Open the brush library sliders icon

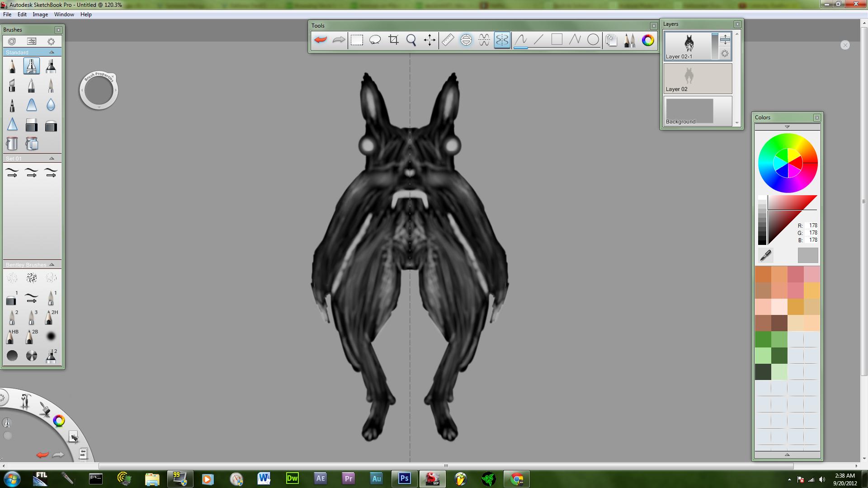point(32,42)
